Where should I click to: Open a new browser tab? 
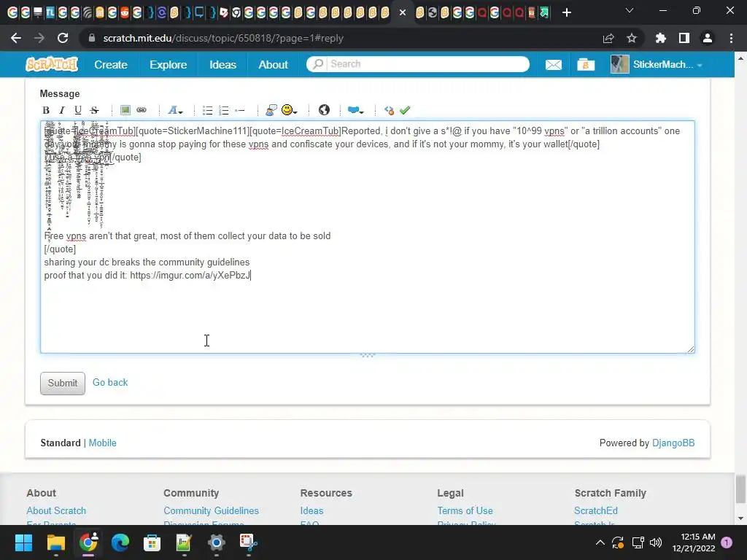(x=566, y=12)
